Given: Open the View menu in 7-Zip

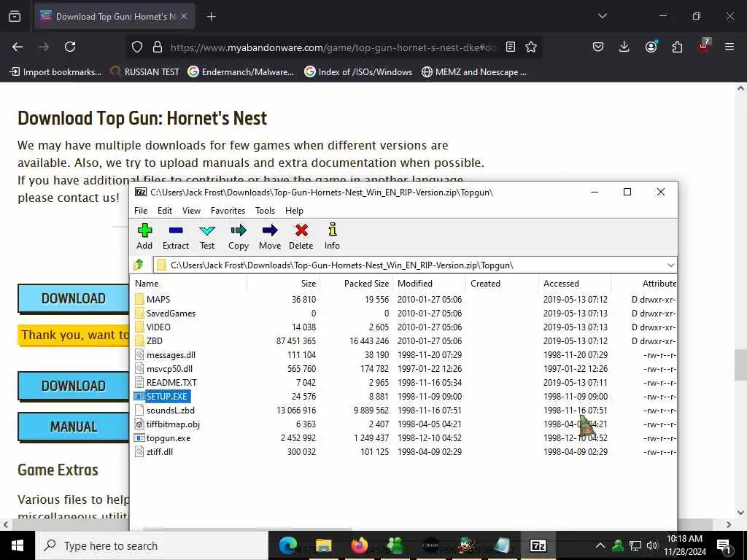Looking at the screenshot, I should (x=191, y=211).
